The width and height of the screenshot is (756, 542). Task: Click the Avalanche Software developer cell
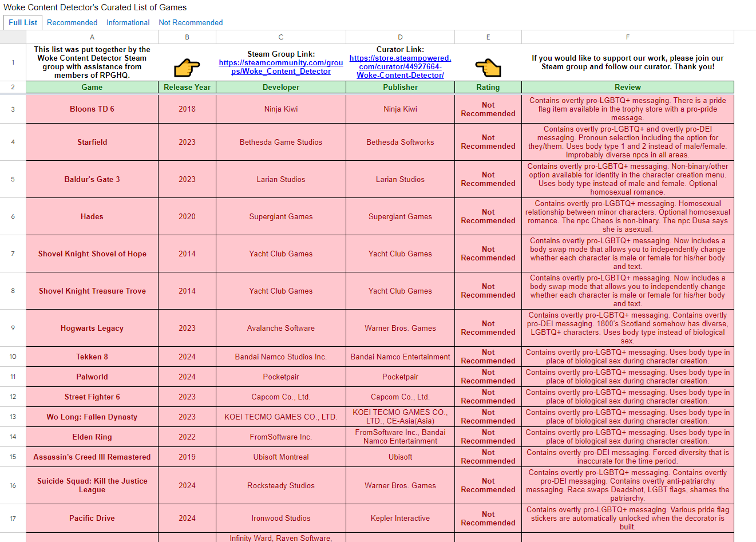click(x=281, y=328)
